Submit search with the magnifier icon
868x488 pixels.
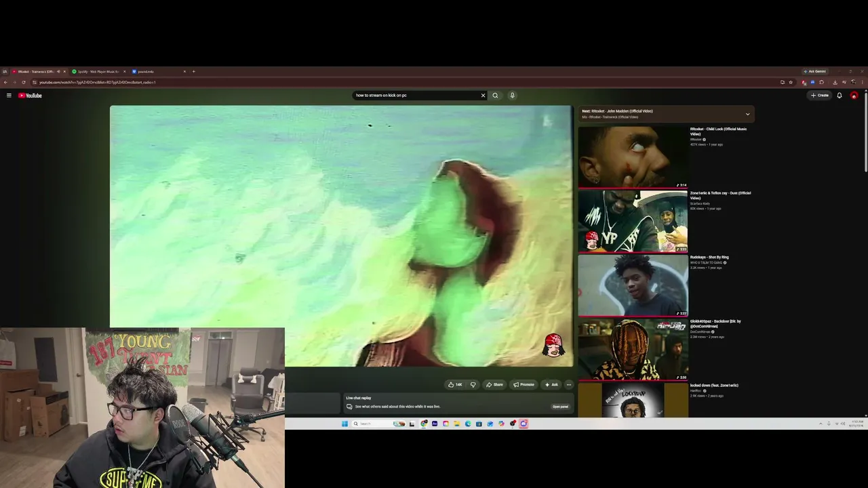pos(495,96)
